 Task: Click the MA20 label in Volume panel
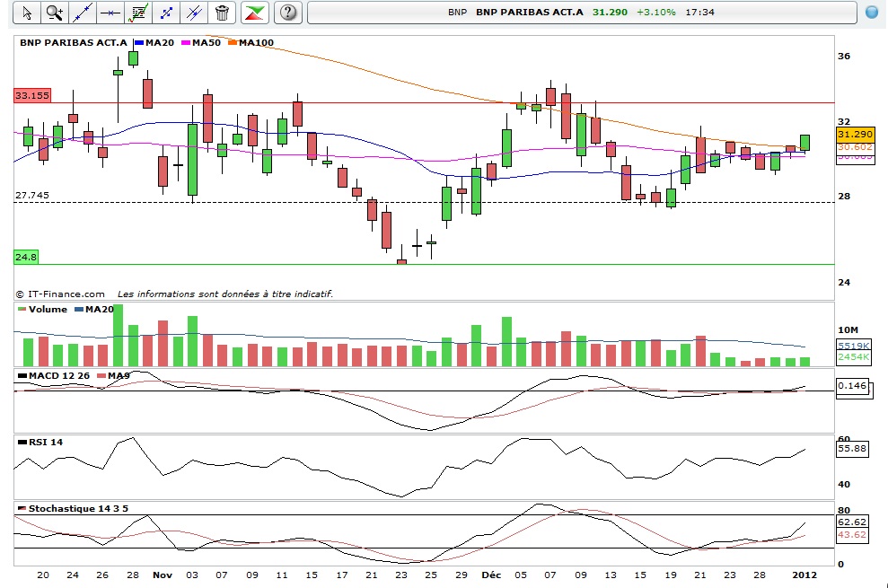[x=99, y=310]
